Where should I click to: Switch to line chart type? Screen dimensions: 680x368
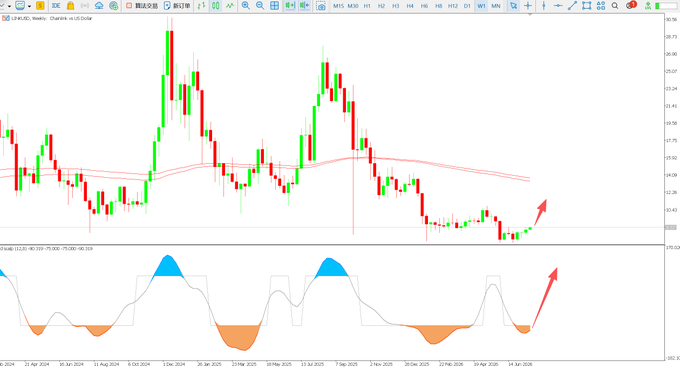[230, 6]
